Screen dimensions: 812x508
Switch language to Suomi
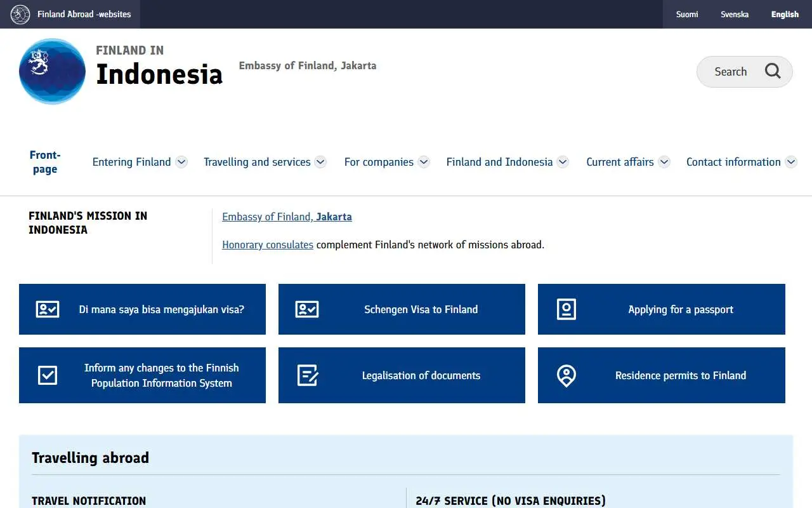coord(687,14)
